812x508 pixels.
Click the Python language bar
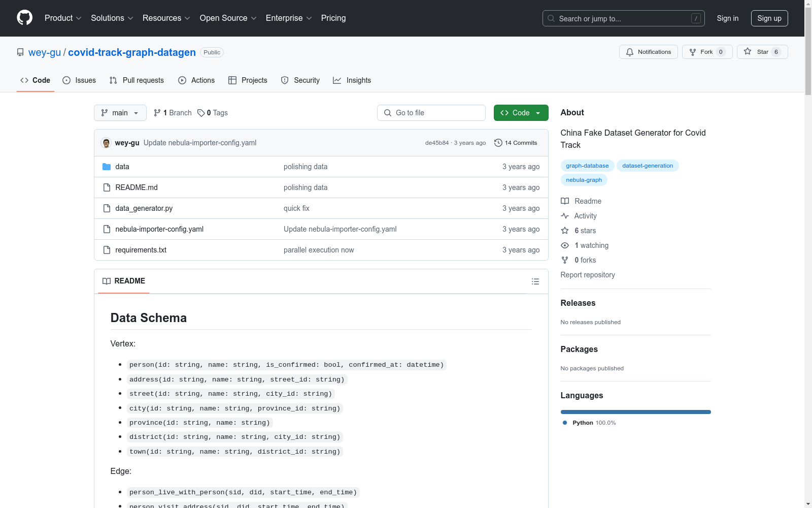[636, 412]
